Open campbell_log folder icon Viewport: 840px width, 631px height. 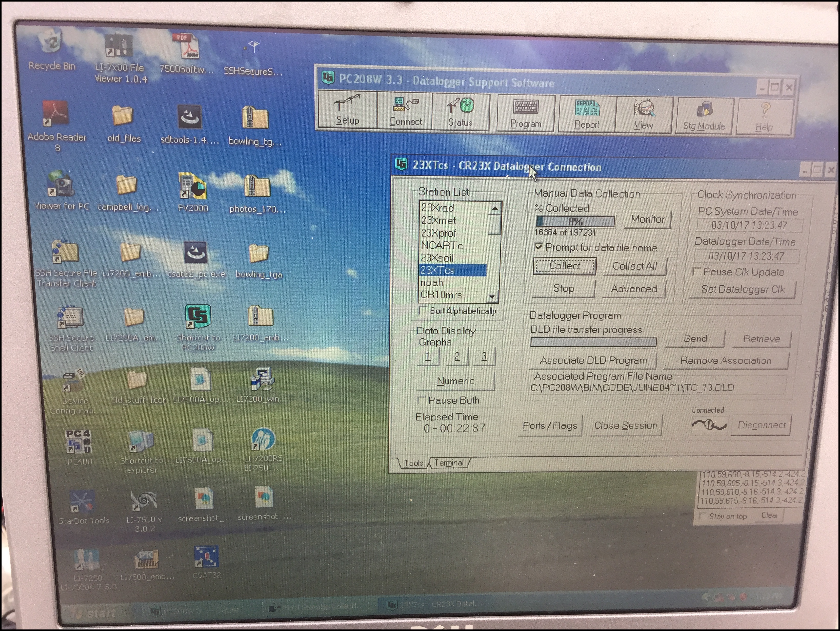[128, 193]
